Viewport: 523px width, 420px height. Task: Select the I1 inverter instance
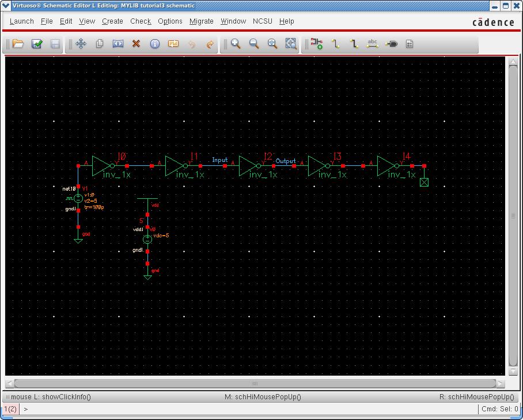click(176, 166)
